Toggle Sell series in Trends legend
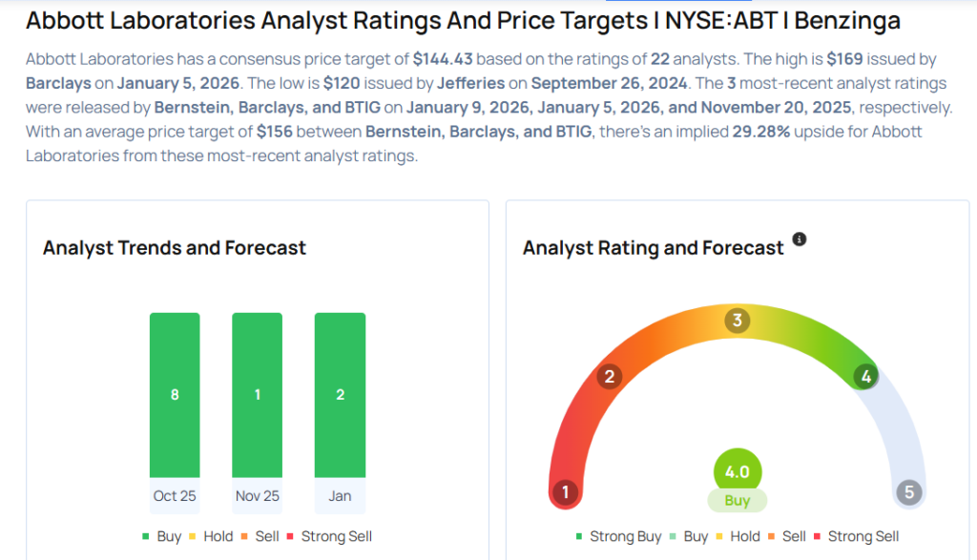The width and height of the screenshot is (977, 560). (x=260, y=536)
